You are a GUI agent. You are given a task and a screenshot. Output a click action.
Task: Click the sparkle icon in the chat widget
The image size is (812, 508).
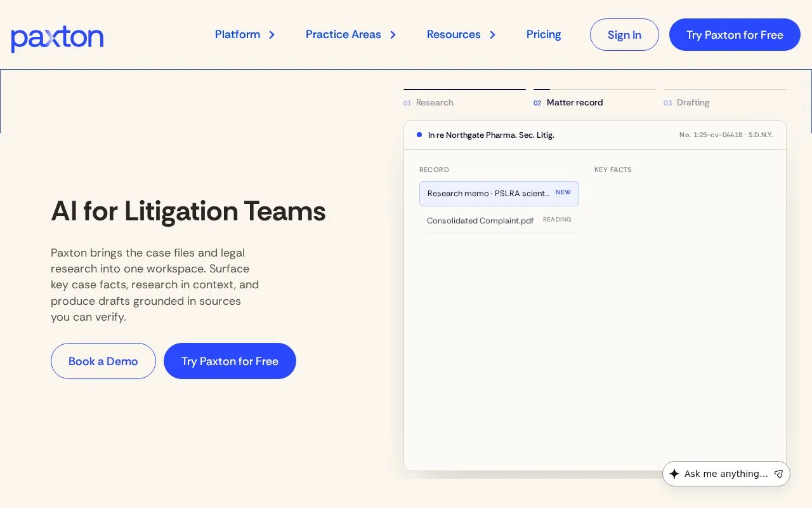(674, 474)
